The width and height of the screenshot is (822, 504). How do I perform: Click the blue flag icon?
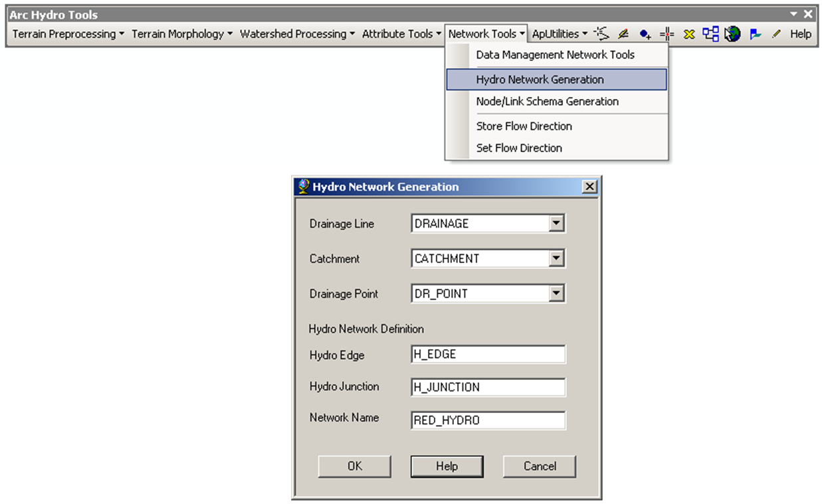[x=755, y=34]
